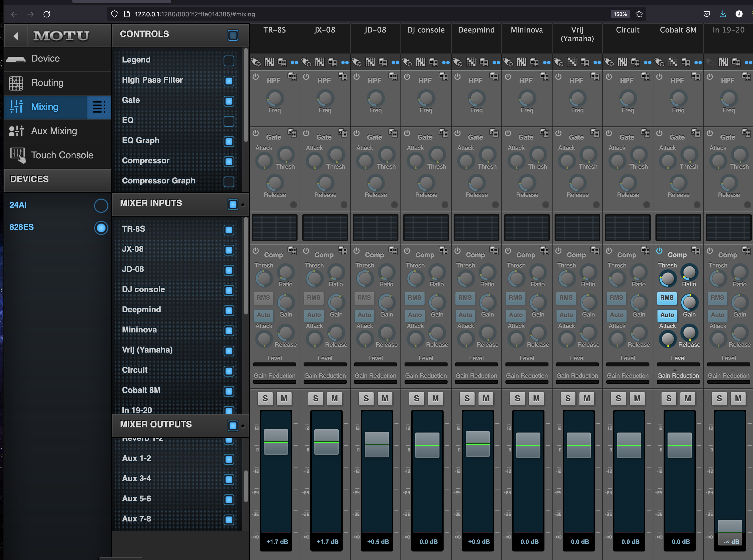The width and height of the screenshot is (753, 560).
Task: Solo the TR-8S channel
Action: pyautogui.click(x=265, y=399)
